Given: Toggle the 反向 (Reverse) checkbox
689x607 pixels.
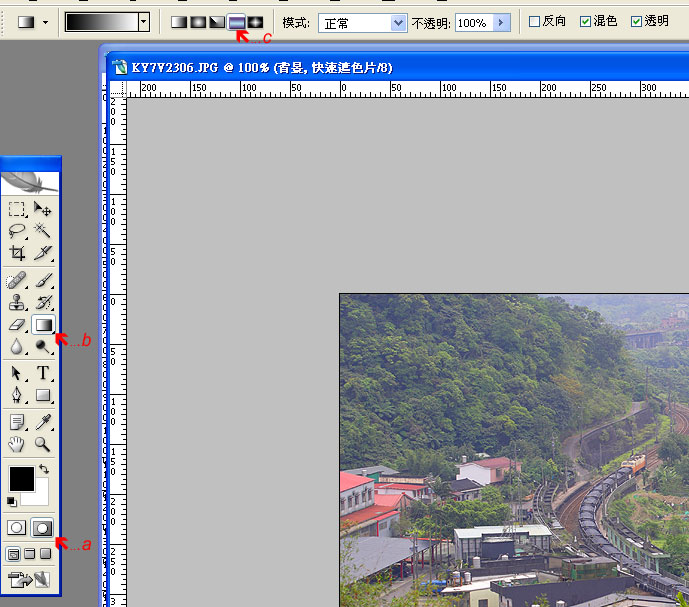Looking at the screenshot, I should pyautogui.click(x=534, y=22).
